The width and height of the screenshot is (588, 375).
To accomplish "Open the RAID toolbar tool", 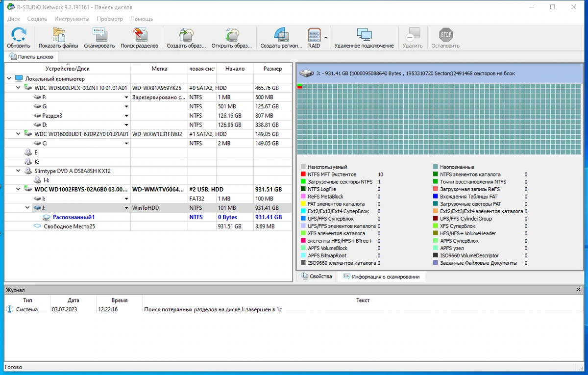I will [x=314, y=35].
